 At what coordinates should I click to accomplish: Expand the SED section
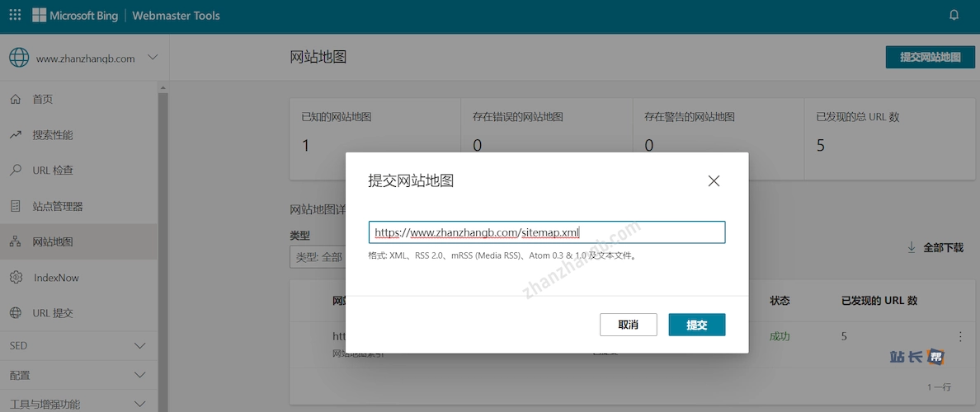click(x=140, y=346)
